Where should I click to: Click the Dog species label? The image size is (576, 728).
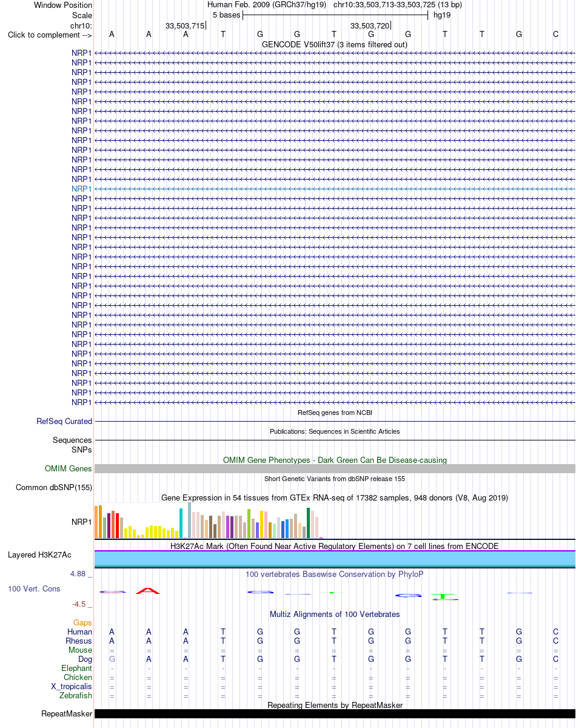pos(85,659)
